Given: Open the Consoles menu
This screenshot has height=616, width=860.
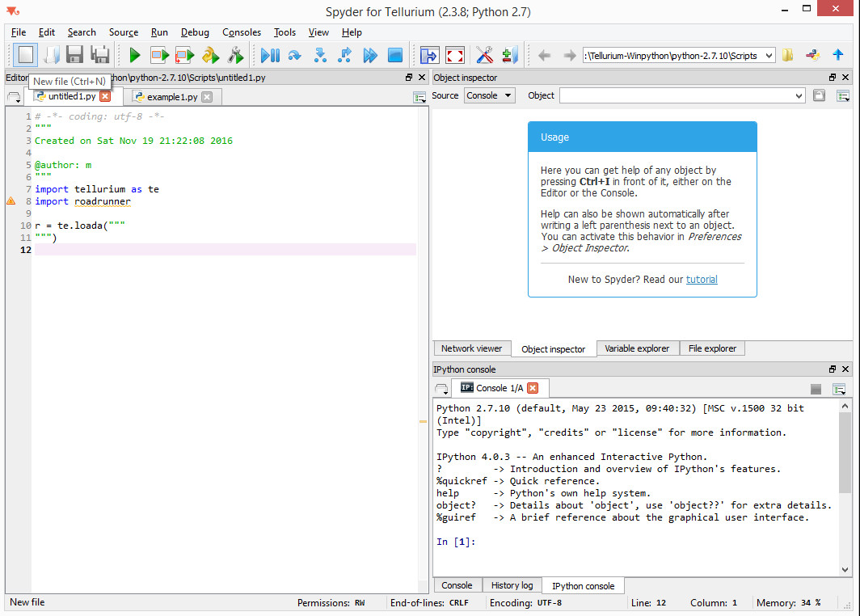Looking at the screenshot, I should [242, 32].
